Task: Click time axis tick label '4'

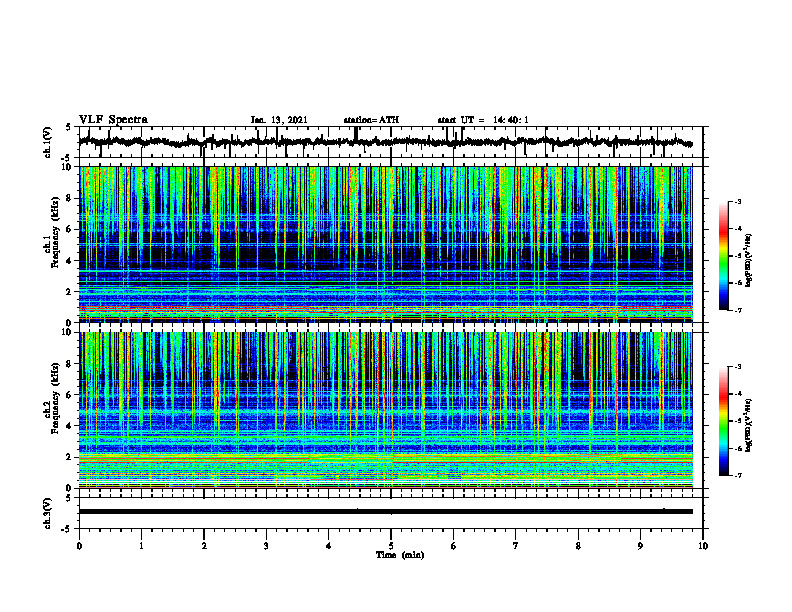Action: (x=329, y=546)
